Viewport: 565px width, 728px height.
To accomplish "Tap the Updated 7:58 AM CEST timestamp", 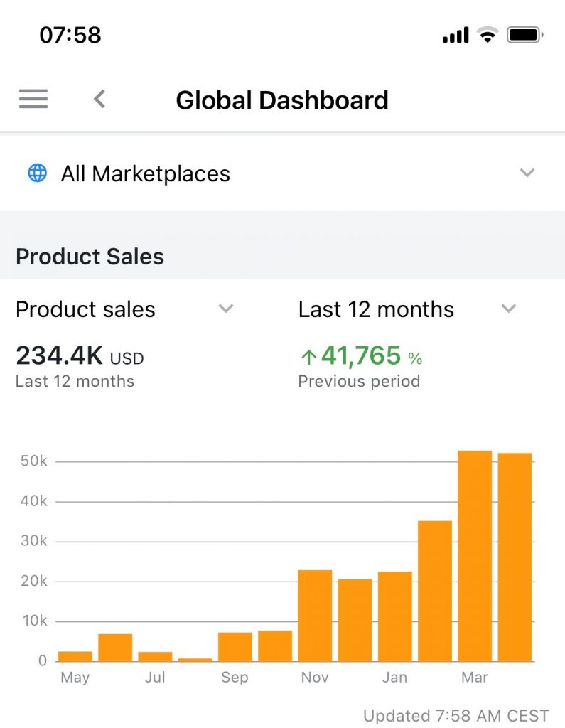I will pyautogui.click(x=456, y=715).
